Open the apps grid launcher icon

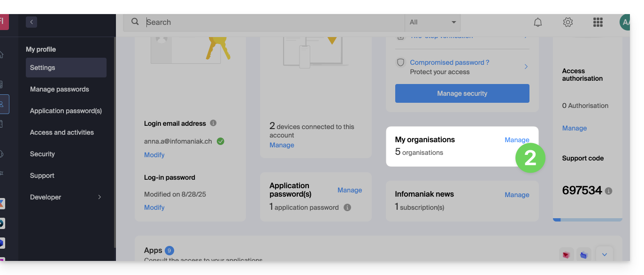tap(598, 22)
